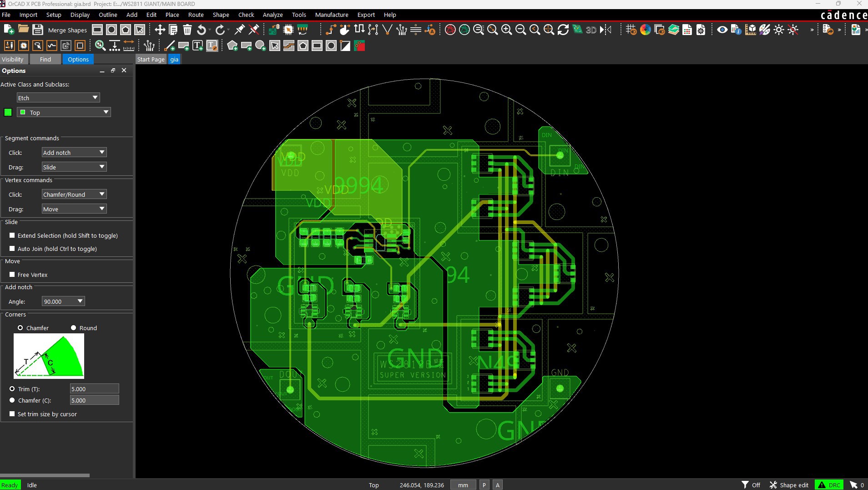Click the Flip Design mirror icon
The width and height of the screenshot is (868, 490).
point(606,30)
